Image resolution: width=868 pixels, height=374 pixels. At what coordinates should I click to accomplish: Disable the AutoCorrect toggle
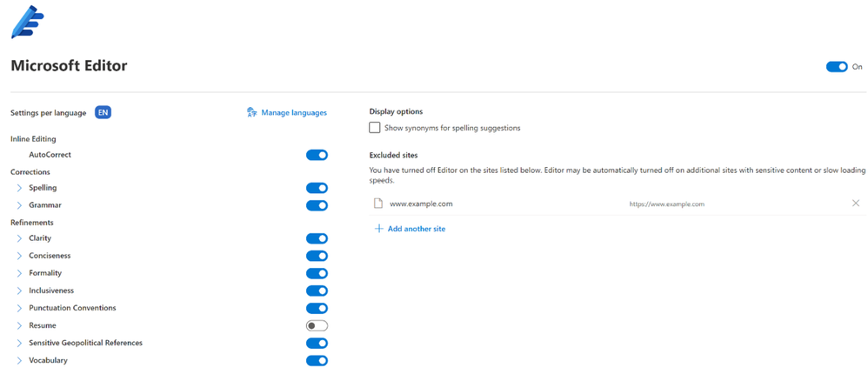tap(317, 155)
